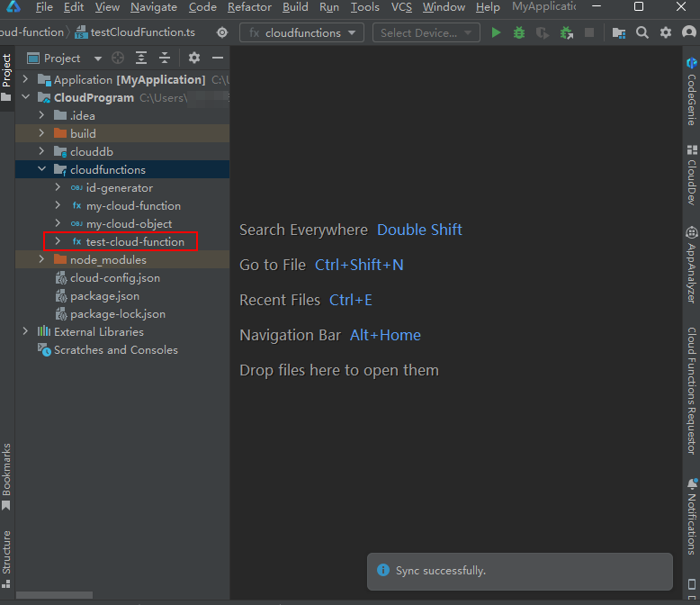Open the Select Device dropdown
The height and width of the screenshot is (605, 700).
coord(426,32)
